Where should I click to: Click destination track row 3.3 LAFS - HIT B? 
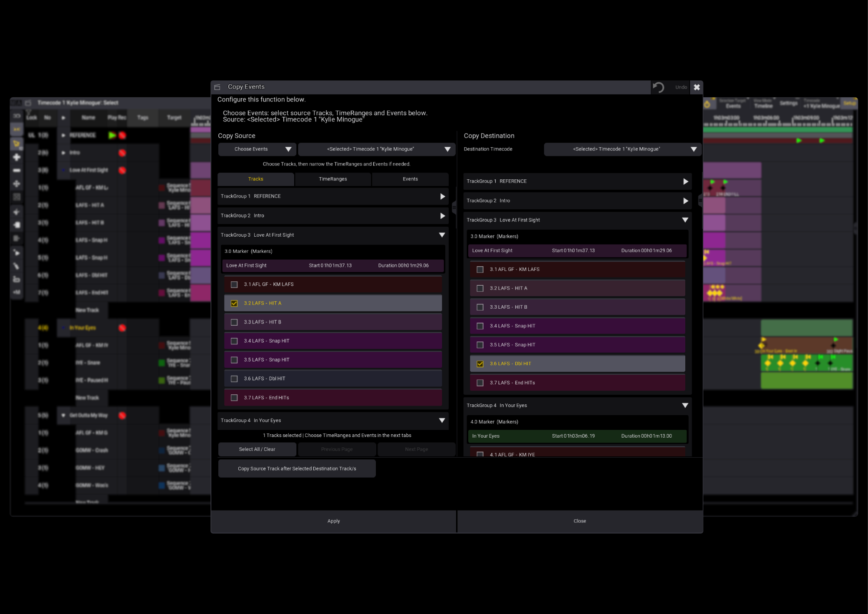point(578,307)
